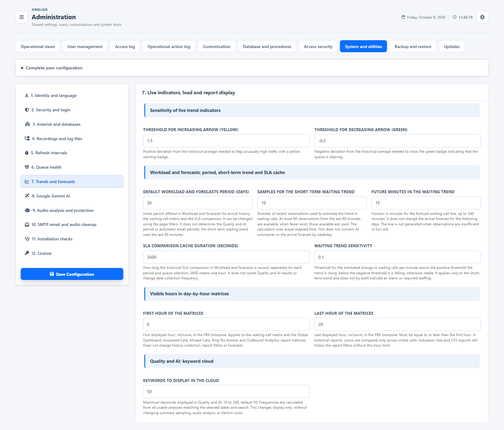The width and height of the screenshot is (504, 430).
Task: Open the hamburger navigation menu
Action: [x=22, y=17]
